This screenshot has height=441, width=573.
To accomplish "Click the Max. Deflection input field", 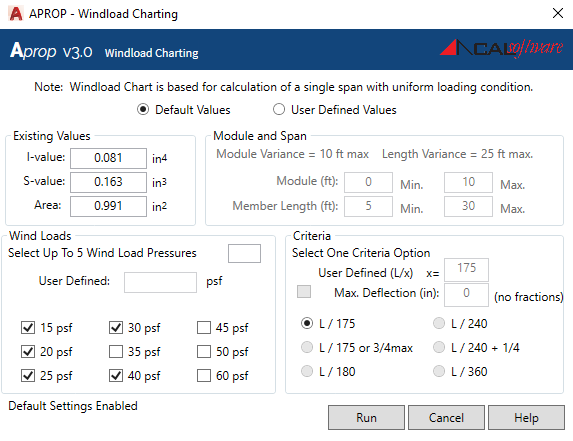I will tap(466, 294).
